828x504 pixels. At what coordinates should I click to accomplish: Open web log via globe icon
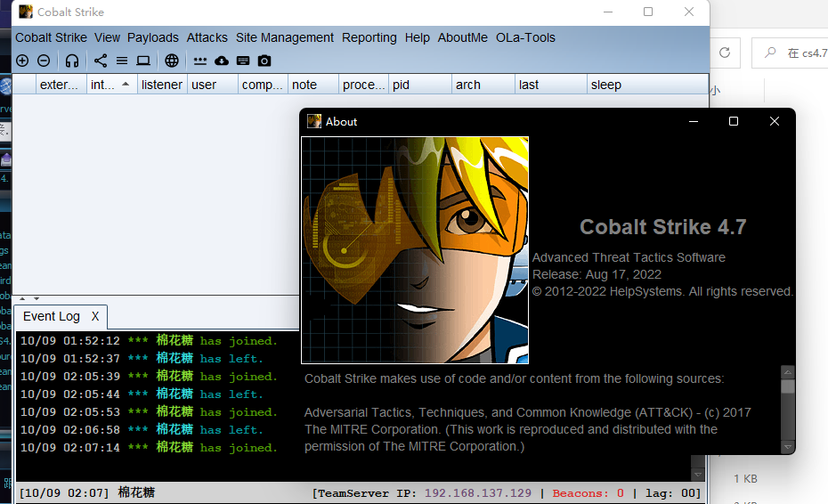point(172,61)
